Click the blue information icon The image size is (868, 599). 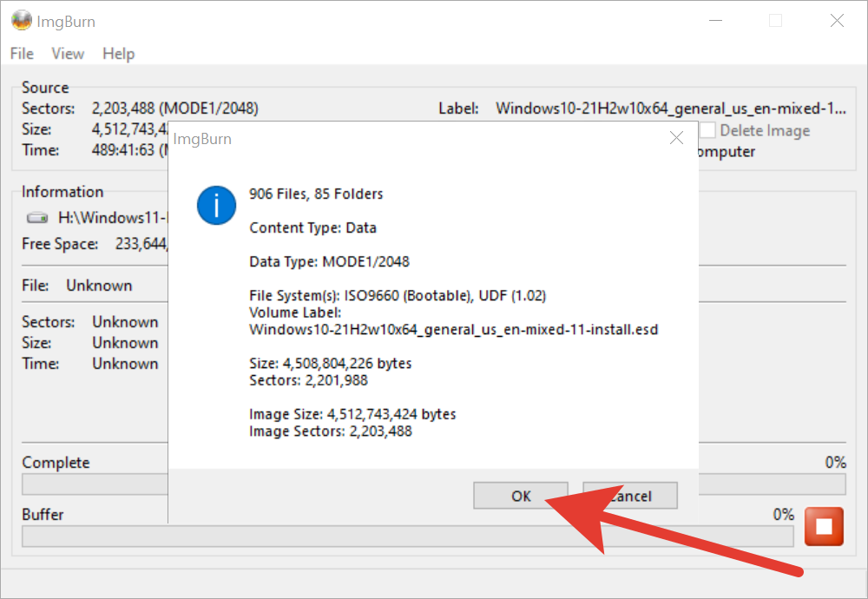[216, 206]
